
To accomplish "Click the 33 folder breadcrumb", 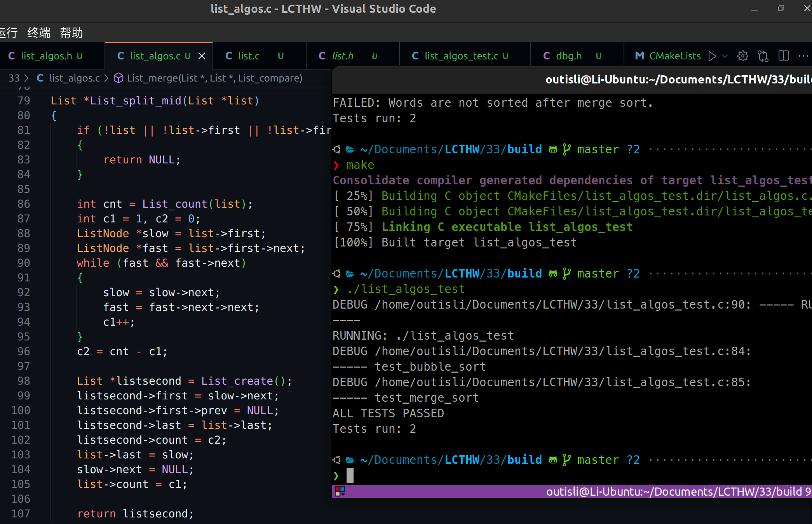I will (x=14, y=78).
